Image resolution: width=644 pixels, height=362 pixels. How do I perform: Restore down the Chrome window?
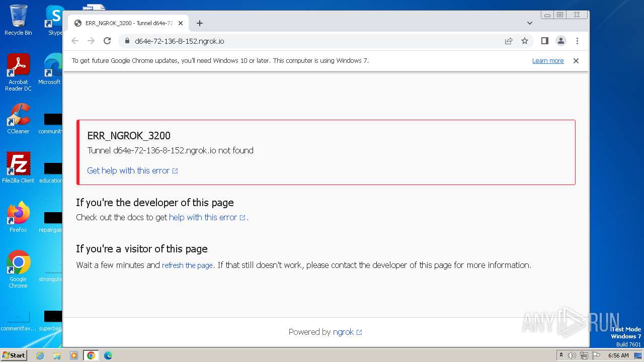(560, 15)
